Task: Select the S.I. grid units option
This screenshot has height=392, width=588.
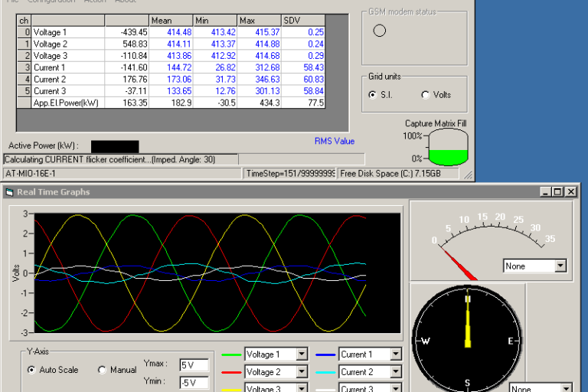Action: pos(373,95)
